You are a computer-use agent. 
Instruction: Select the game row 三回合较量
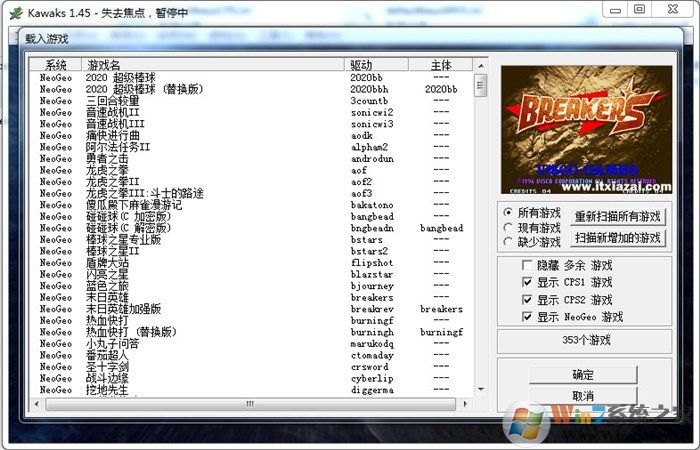[x=250, y=101]
